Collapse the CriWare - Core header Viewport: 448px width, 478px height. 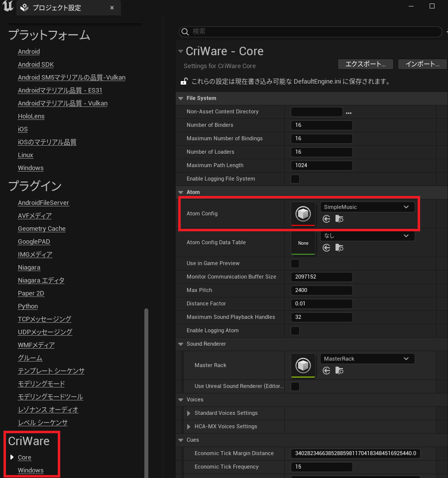(x=181, y=51)
